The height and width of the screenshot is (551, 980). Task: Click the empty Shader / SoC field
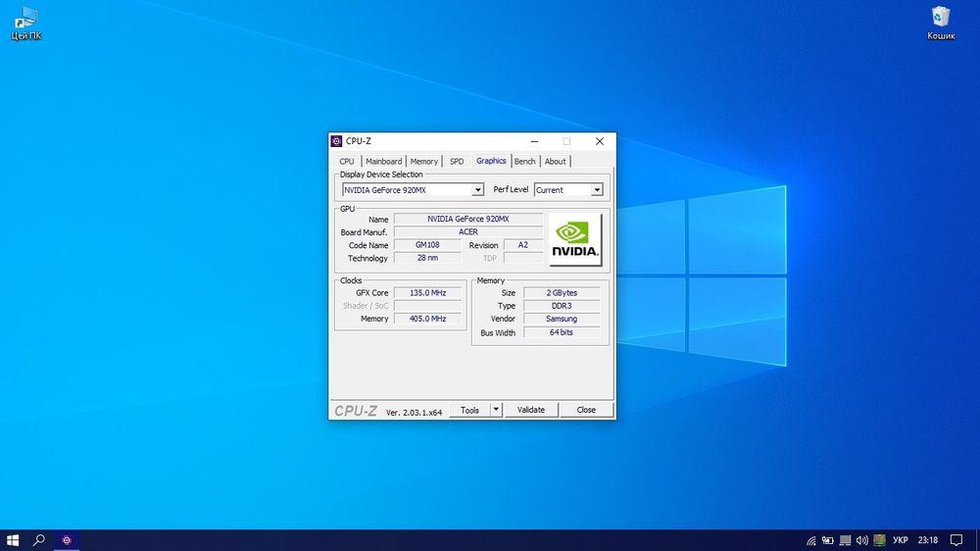[x=427, y=306]
